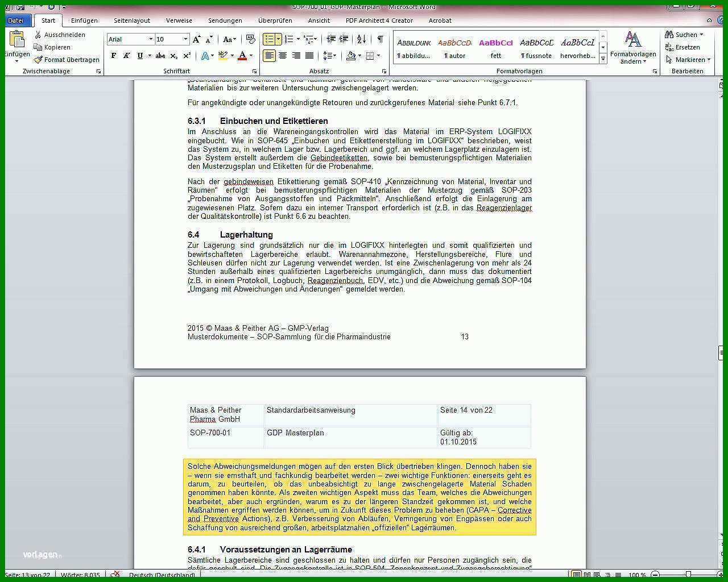Click the spell check status icon
This screenshot has width=728, height=582.
(x=115, y=575)
